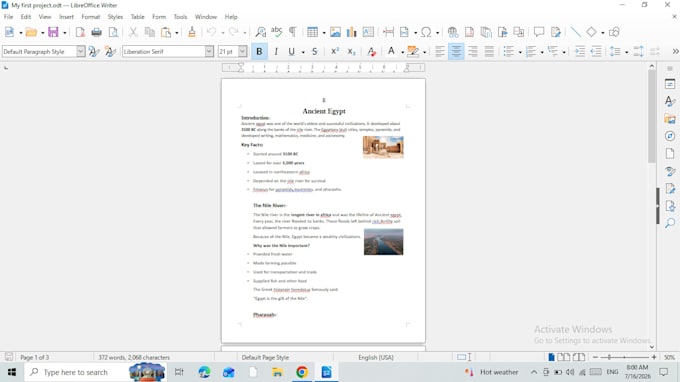680x382 pixels.
Task: Toggle Justified alignment button
Action: click(x=489, y=52)
